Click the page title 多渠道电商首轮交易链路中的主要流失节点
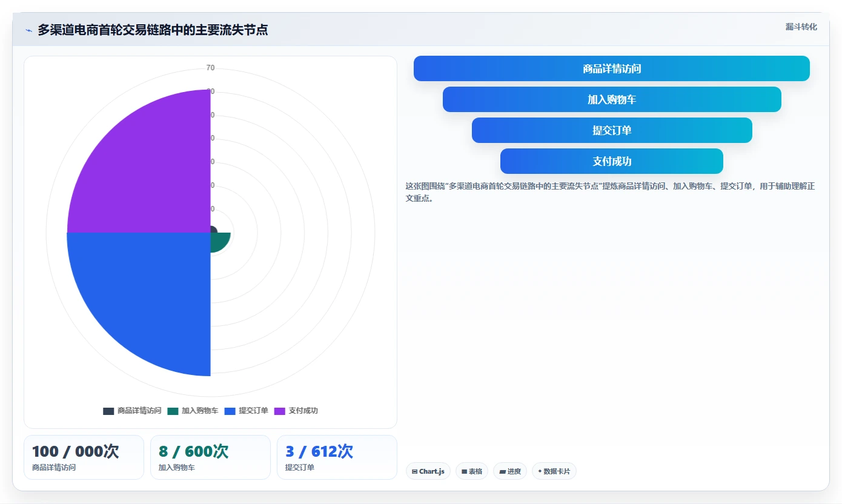 pyautogui.click(x=153, y=30)
